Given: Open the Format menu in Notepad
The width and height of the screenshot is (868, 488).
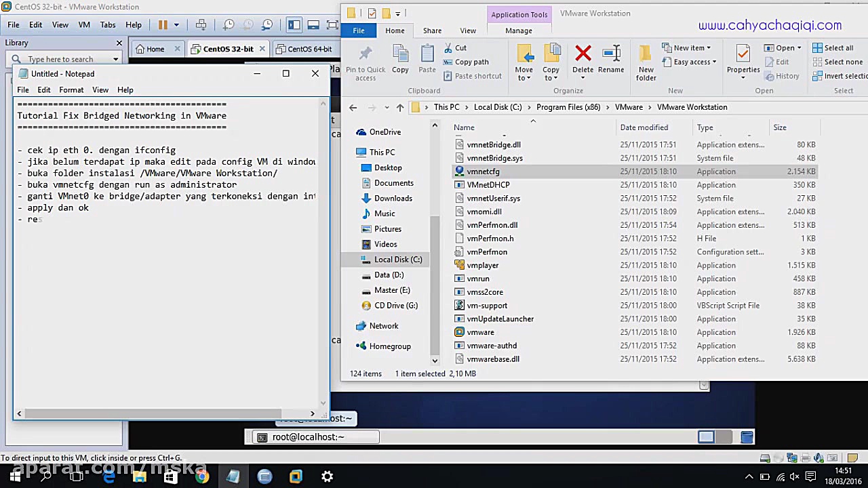Looking at the screenshot, I should tap(71, 90).
